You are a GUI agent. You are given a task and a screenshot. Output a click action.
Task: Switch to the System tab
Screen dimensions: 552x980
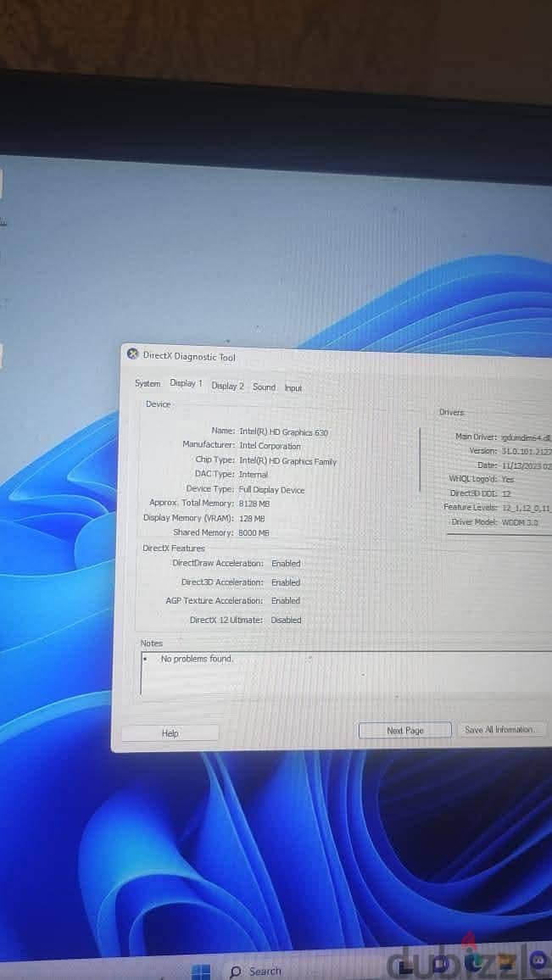click(148, 383)
